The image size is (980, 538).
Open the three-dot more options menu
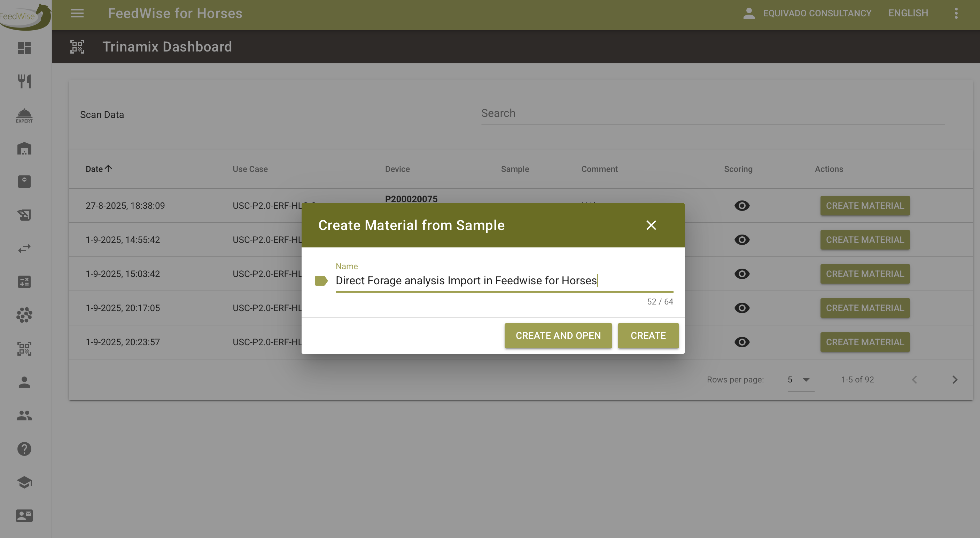coord(956,13)
